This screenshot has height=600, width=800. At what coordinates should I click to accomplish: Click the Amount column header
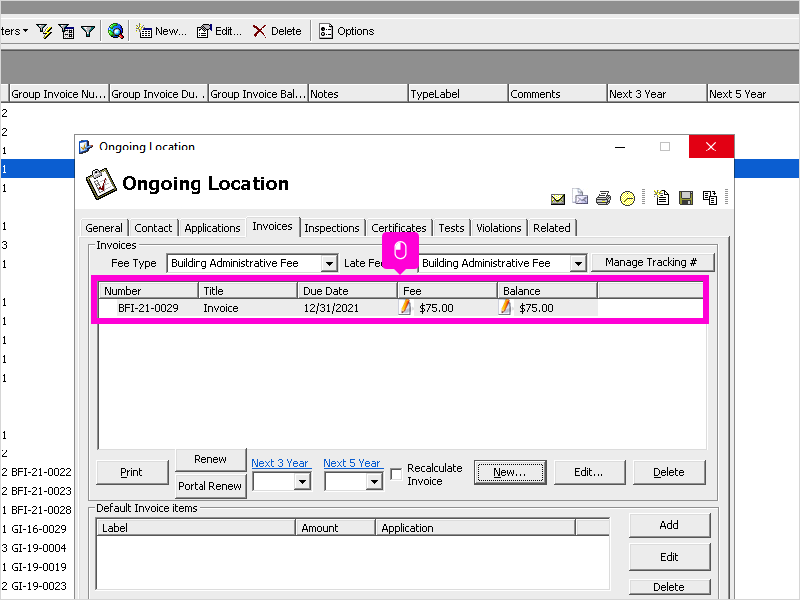[x=336, y=528]
